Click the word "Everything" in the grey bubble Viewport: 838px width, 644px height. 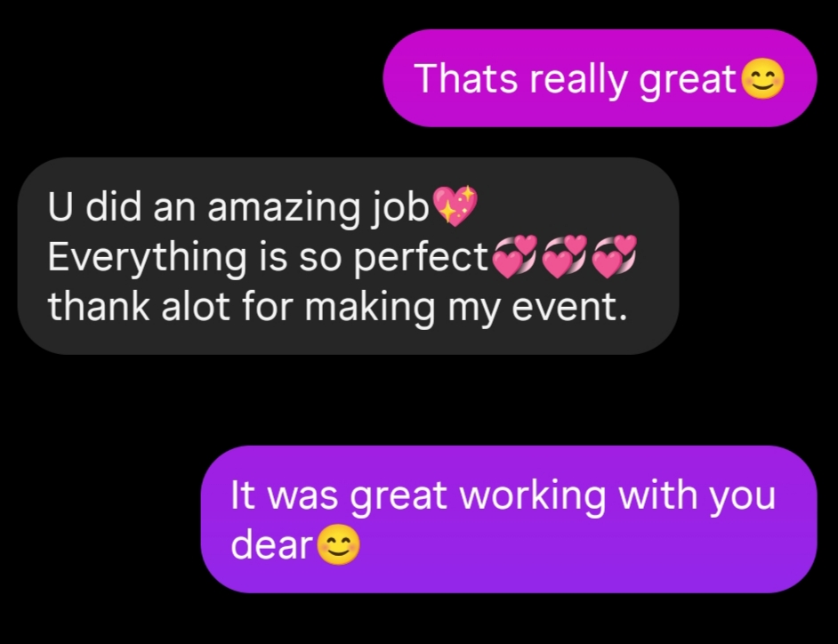[x=147, y=258]
